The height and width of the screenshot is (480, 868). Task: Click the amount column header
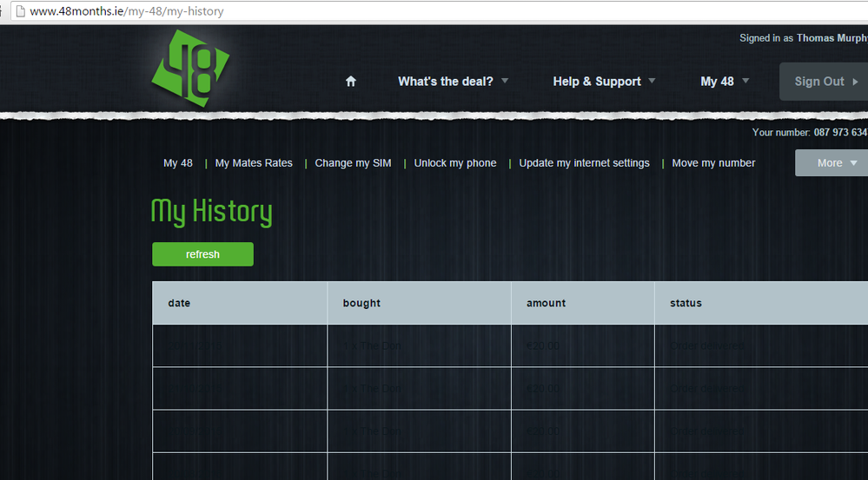546,303
